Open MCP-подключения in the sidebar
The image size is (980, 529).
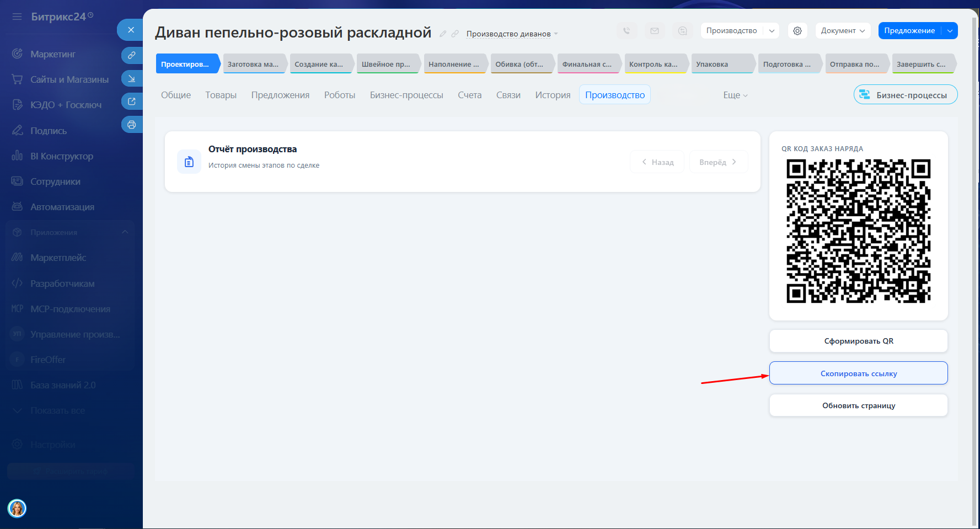pos(70,309)
